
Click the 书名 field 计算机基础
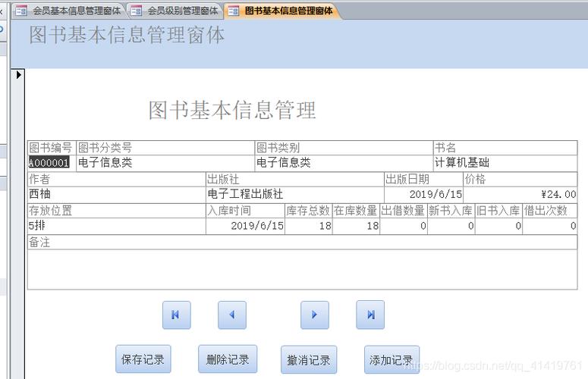505,163
